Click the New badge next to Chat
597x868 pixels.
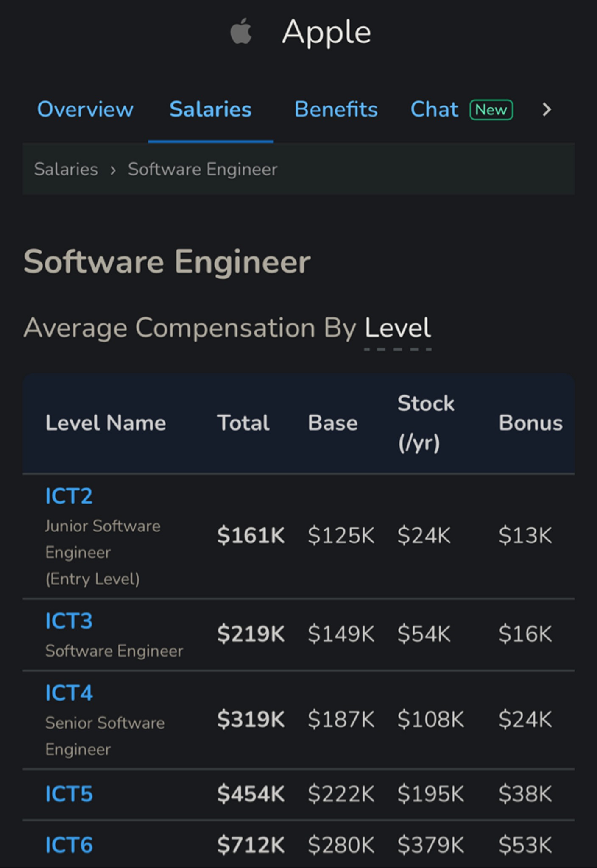click(491, 110)
